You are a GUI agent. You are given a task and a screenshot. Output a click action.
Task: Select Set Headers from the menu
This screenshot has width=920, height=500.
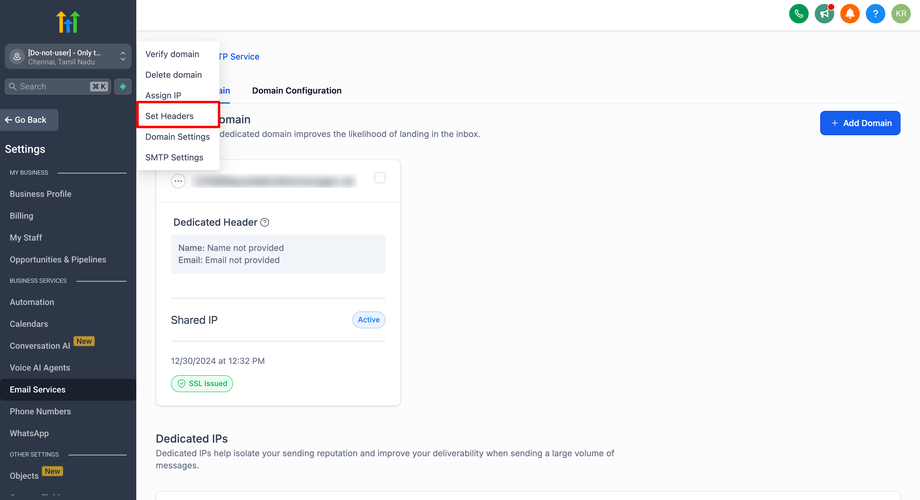pyautogui.click(x=170, y=116)
